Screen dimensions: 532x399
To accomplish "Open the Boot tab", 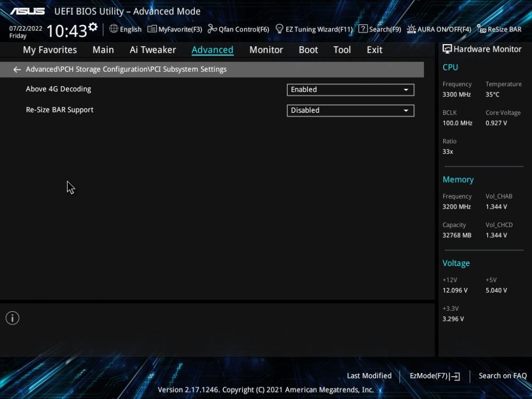I will [x=308, y=50].
